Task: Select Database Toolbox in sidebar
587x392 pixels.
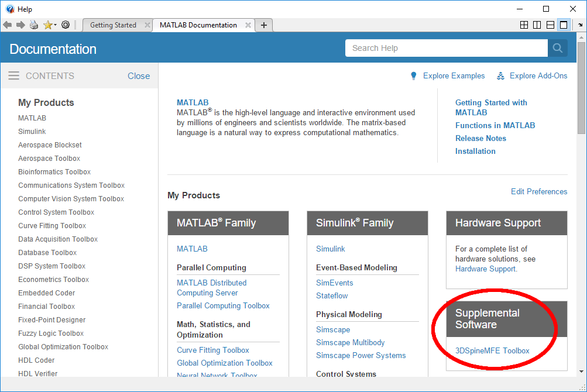Action: point(47,253)
